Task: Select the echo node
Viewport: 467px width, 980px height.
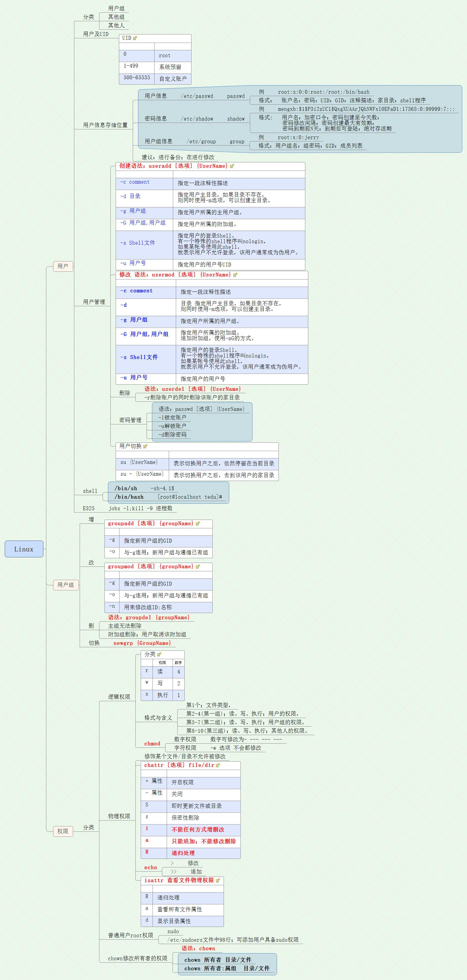Action: pyautogui.click(x=150, y=868)
